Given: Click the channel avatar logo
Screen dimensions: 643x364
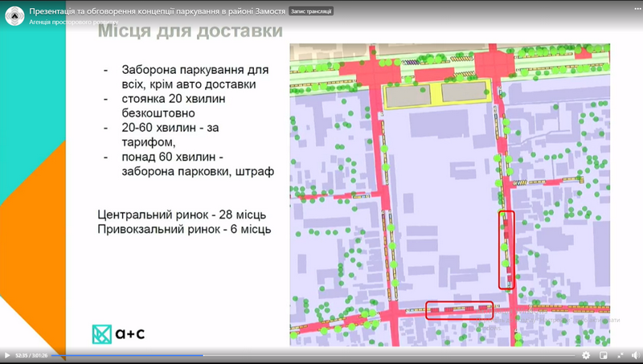Looking at the screenshot, I should click(x=14, y=15).
